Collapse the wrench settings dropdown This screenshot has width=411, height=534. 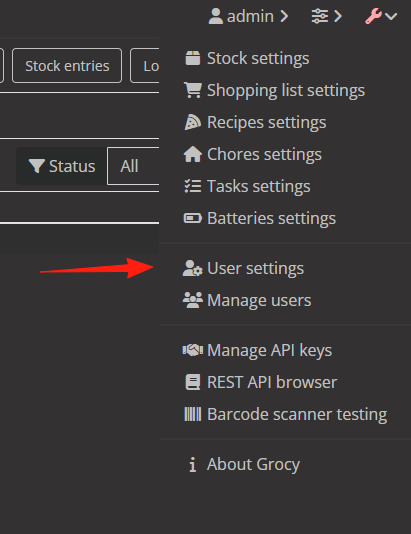pos(381,16)
